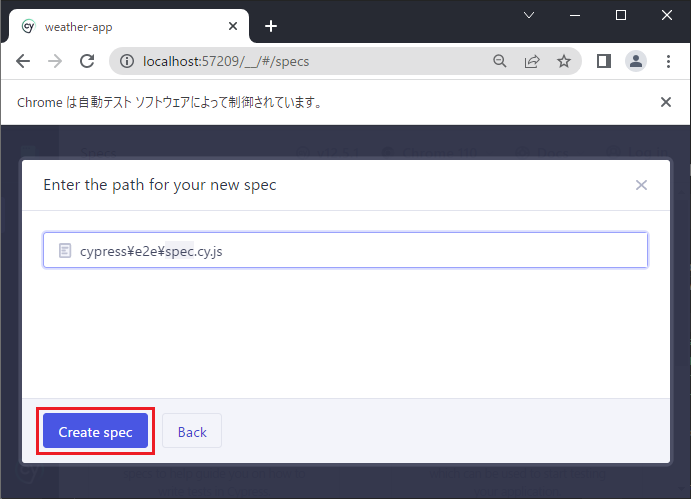Image resolution: width=691 pixels, height=499 pixels.
Task: Minimize the Chrome window
Action: tap(575, 15)
